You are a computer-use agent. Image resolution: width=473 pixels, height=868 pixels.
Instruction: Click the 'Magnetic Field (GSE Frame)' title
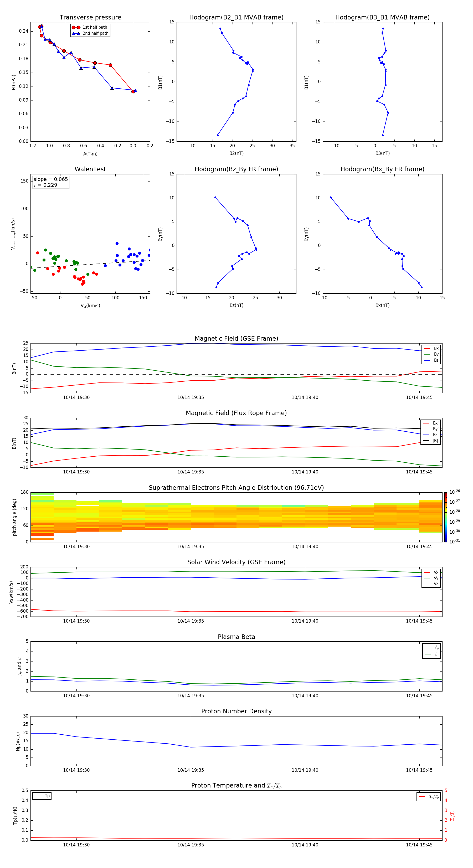pos(236,339)
